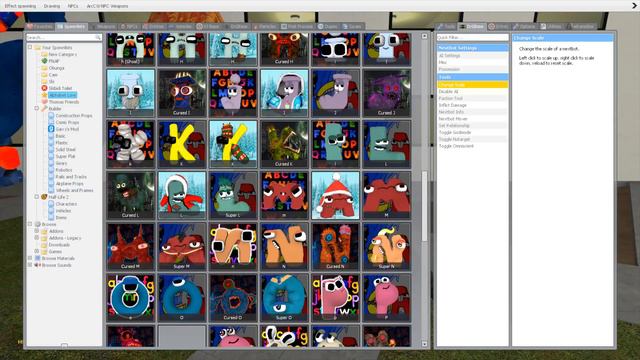Image resolution: width=640 pixels, height=360 pixels.
Task: Click the PNAF green spawnlist icon
Action: point(44,61)
